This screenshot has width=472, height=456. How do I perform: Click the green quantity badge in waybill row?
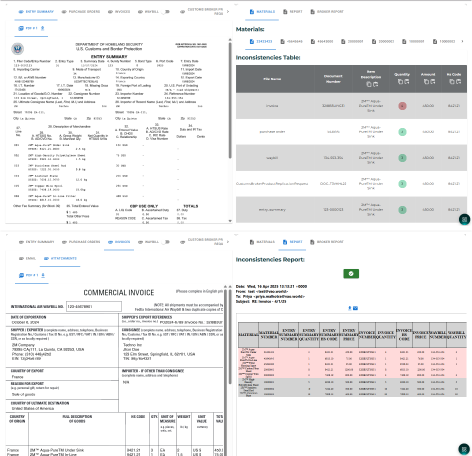tap(402, 158)
